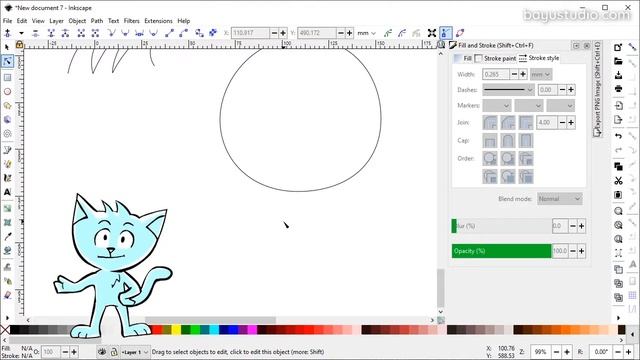Open insert node options dropdown arrow
Screen dimensions: 640x360
(x=21, y=33)
